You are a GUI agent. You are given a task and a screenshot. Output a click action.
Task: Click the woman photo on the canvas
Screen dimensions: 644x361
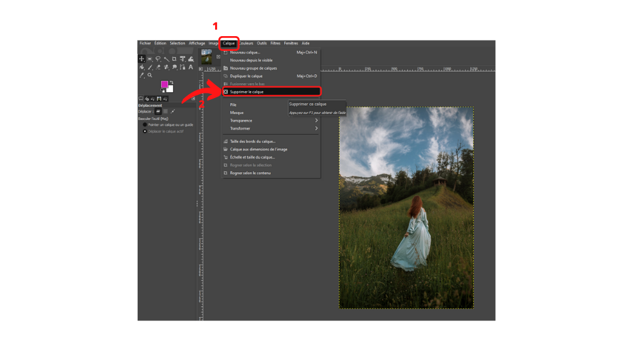point(406,208)
